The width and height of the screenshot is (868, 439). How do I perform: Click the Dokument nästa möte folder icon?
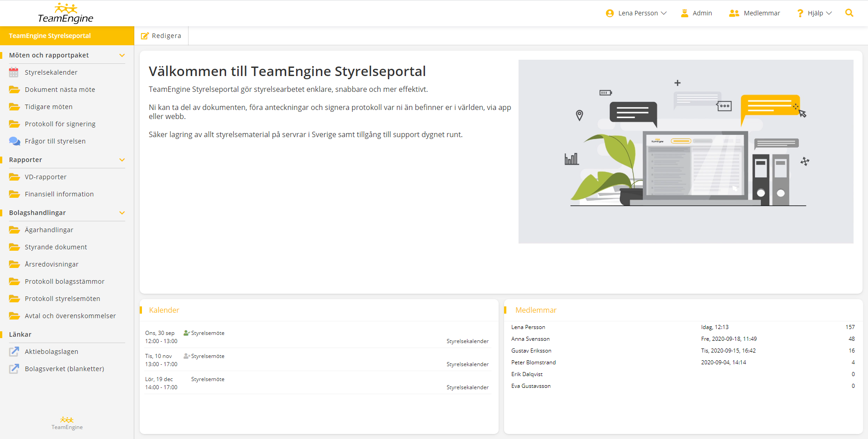[14, 90]
